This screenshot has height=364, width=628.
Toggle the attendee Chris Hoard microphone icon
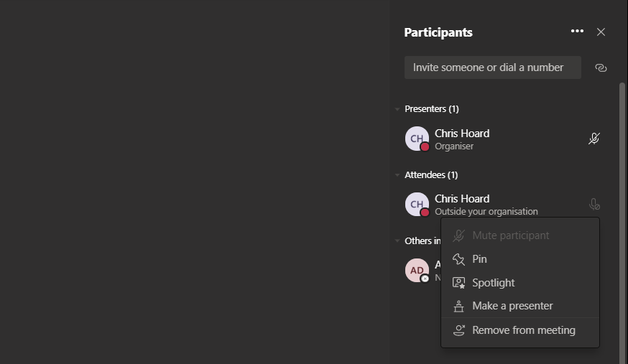click(x=594, y=205)
